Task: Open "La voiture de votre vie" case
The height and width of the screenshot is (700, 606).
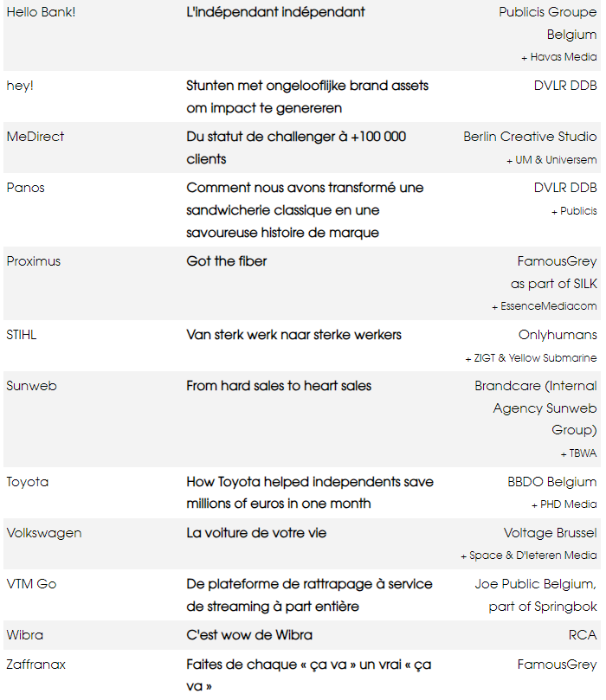Action: (256, 533)
